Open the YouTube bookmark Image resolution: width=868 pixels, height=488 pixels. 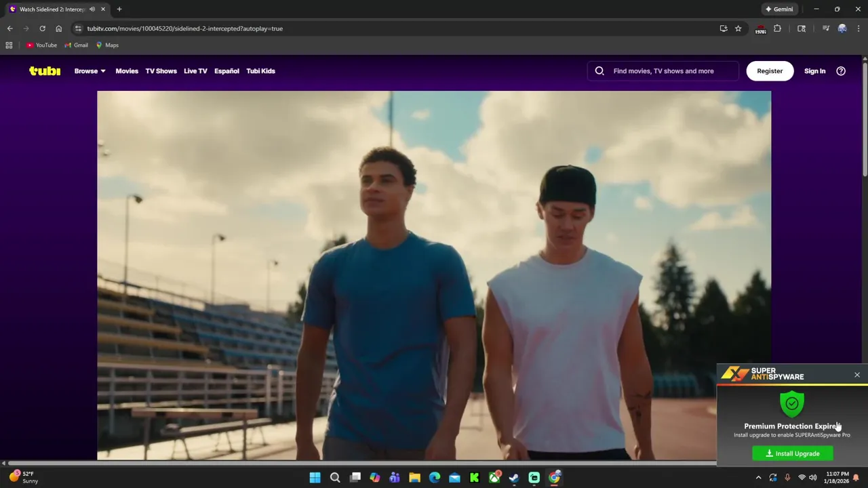click(42, 45)
